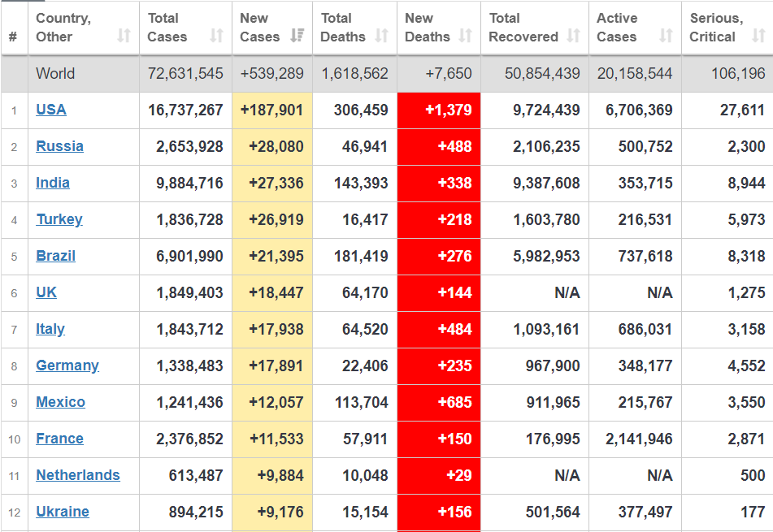
Task: Open the Germany link
Action: point(67,365)
